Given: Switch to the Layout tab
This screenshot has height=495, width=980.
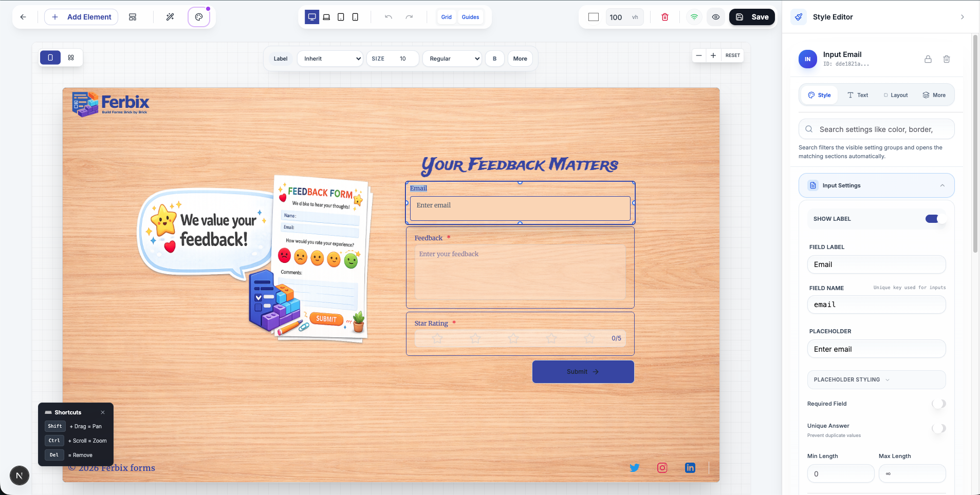Looking at the screenshot, I should point(896,95).
